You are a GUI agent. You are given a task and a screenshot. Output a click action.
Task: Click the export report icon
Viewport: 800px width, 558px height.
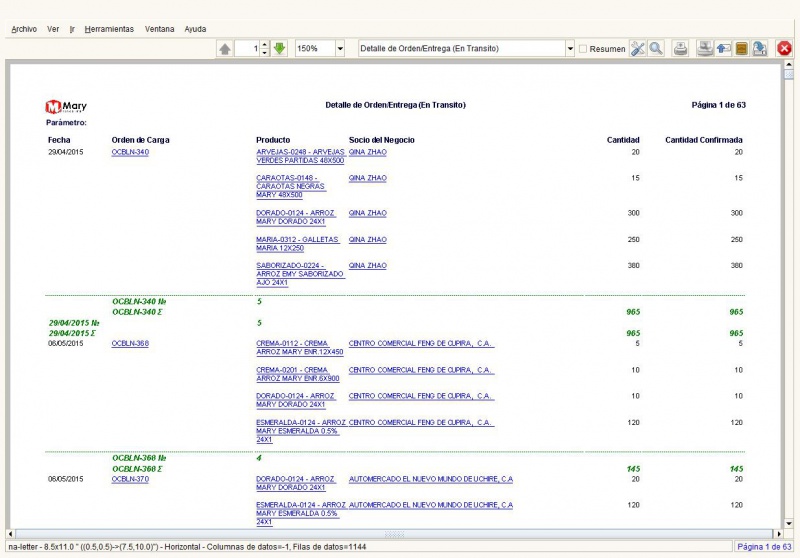tap(760, 48)
